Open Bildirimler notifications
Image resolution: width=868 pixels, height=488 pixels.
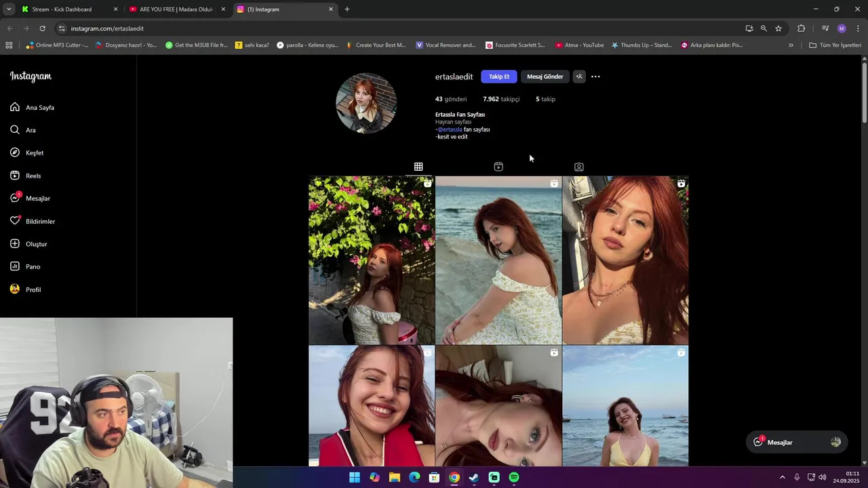pyautogui.click(x=33, y=221)
